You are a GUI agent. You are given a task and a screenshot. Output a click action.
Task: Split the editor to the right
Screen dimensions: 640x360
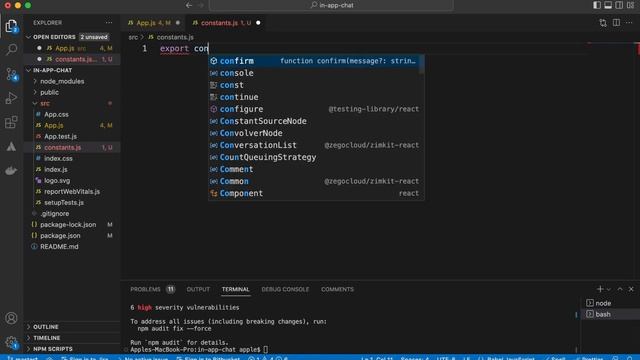(x=616, y=23)
